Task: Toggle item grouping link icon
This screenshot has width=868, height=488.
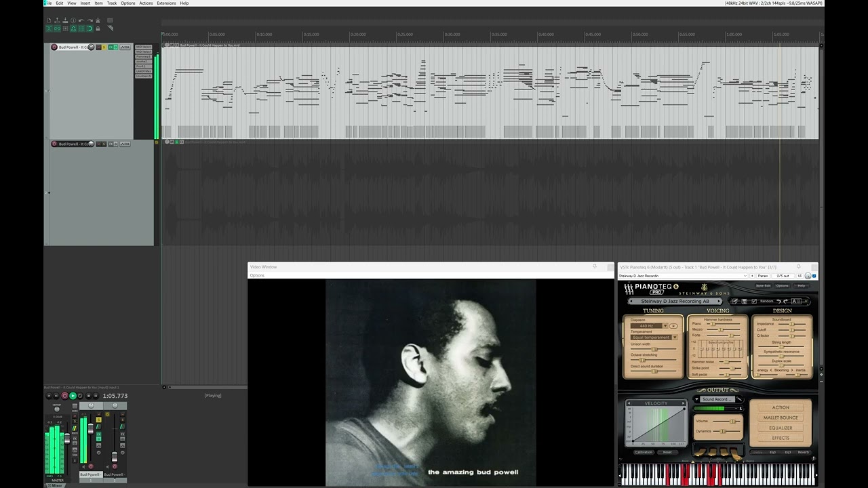Action: pyautogui.click(x=57, y=28)
